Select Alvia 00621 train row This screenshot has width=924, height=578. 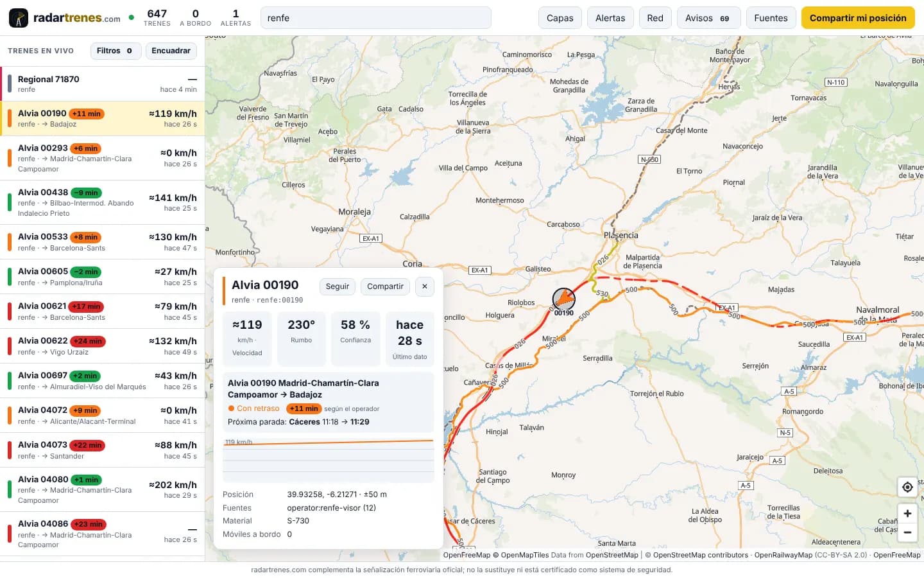point(103,311)
